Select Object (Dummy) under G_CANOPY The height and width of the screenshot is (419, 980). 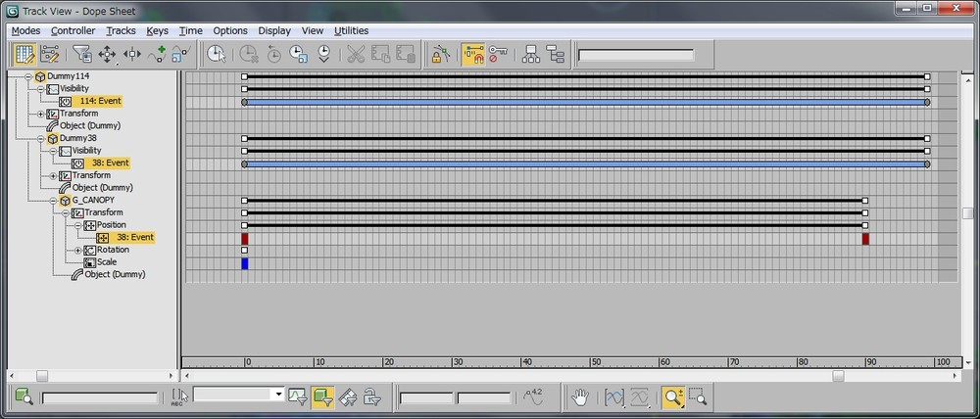(115, 274)
